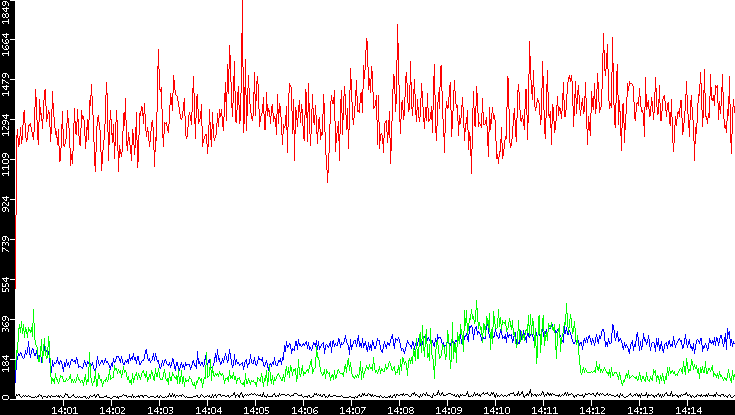735x415 pixels.
Task: Click the 739 y-axis value label
Action: click(6, 243)
